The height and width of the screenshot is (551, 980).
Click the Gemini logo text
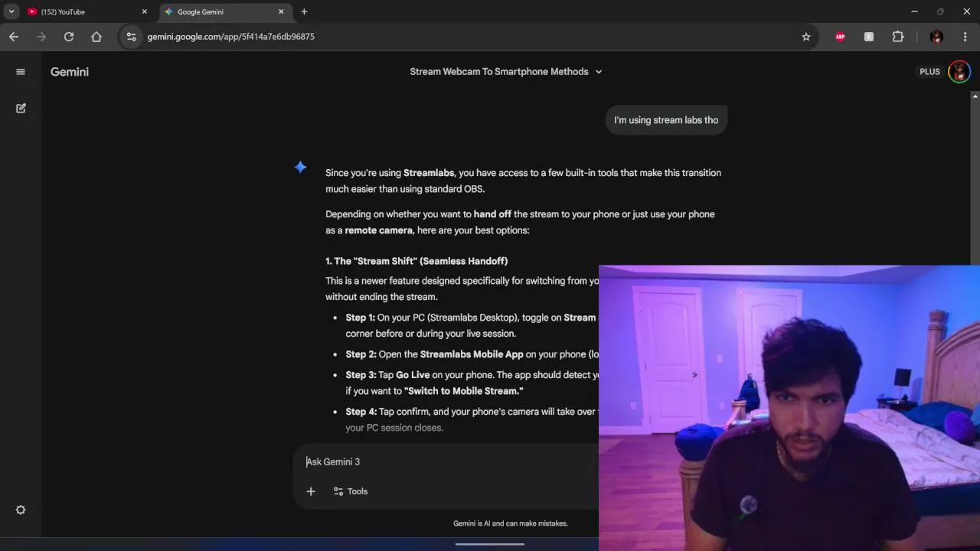pyautogui.click(x=70, y=72)
